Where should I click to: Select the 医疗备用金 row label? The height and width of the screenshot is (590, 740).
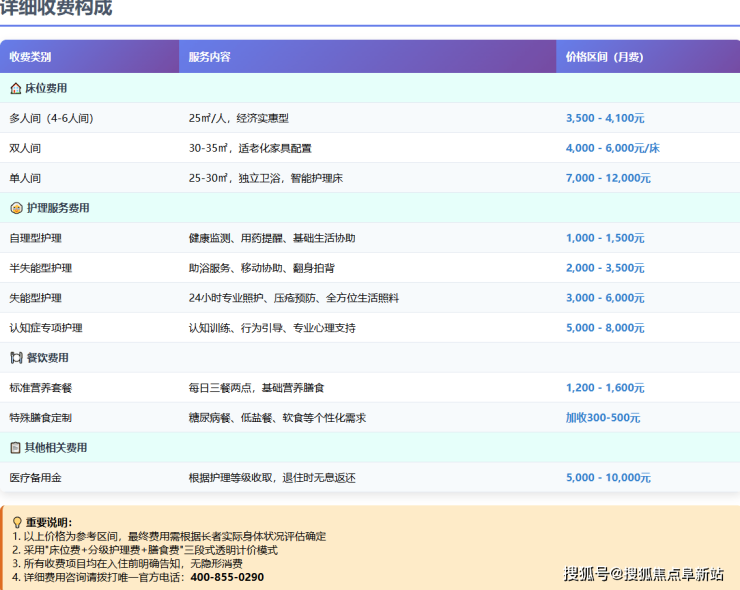coord(35,478)
